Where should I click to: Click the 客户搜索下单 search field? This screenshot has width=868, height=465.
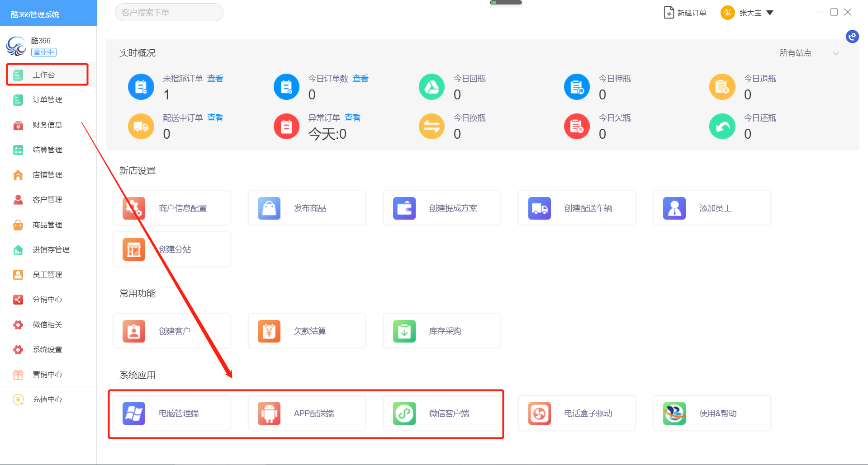tap(169, 12)
